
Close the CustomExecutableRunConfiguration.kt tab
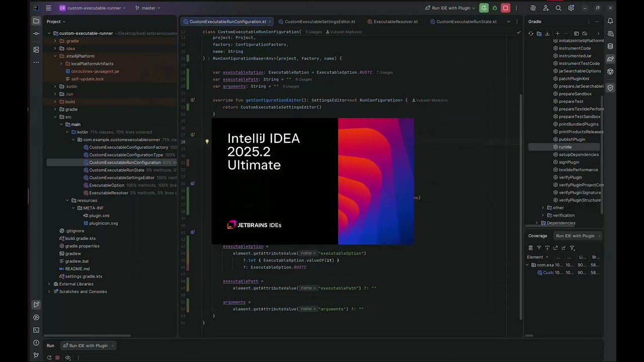(271, 22)
